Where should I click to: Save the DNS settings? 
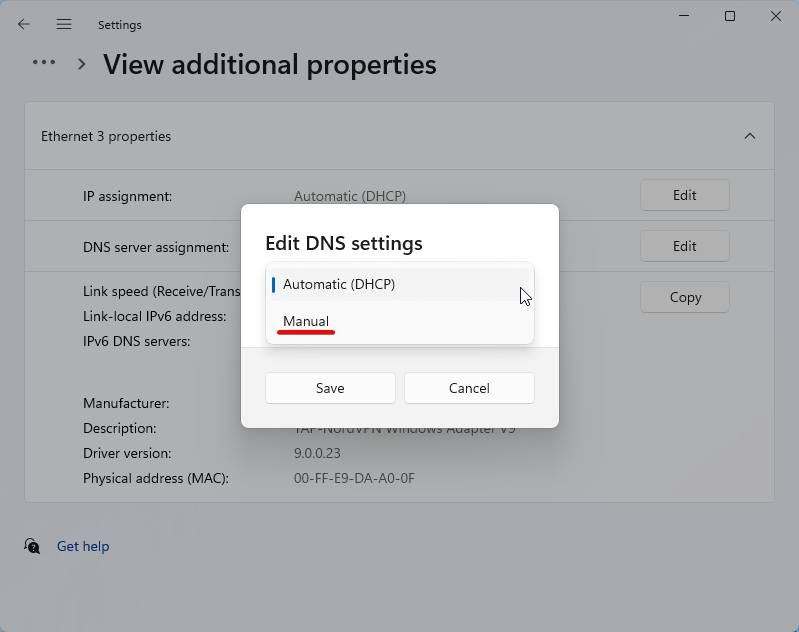pyautogui.click(x=330, y=388)
